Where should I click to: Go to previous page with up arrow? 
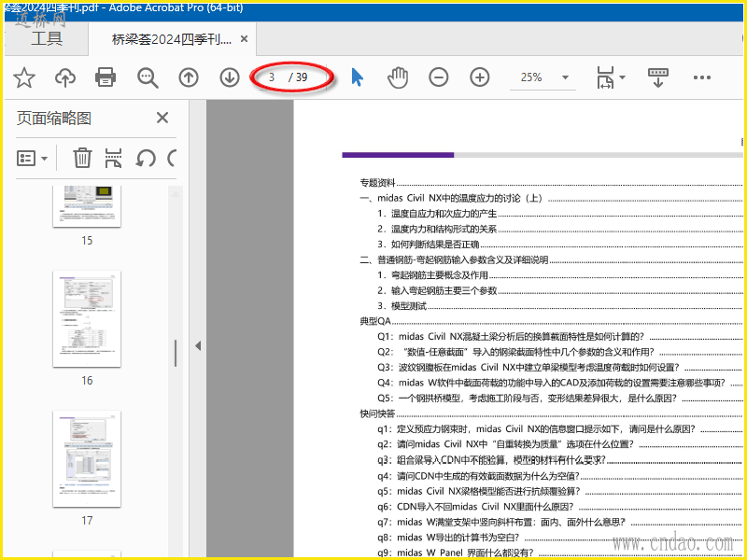pyautogui.click(x=189, y=77)
